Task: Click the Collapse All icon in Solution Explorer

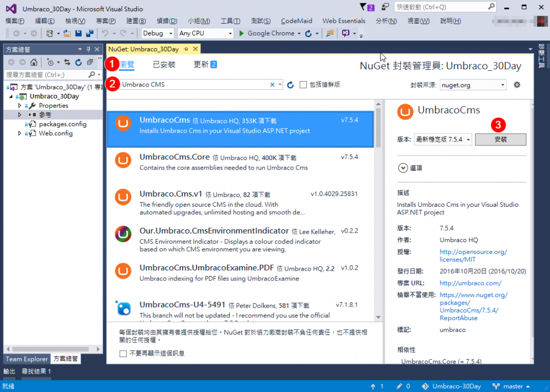Action: click(90, 62)
